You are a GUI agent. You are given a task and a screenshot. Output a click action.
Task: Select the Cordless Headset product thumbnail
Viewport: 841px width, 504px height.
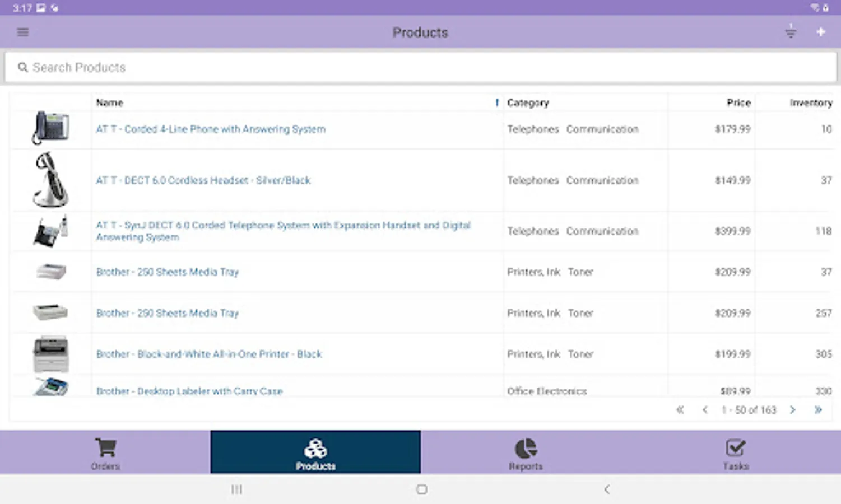tap(50, 179)
